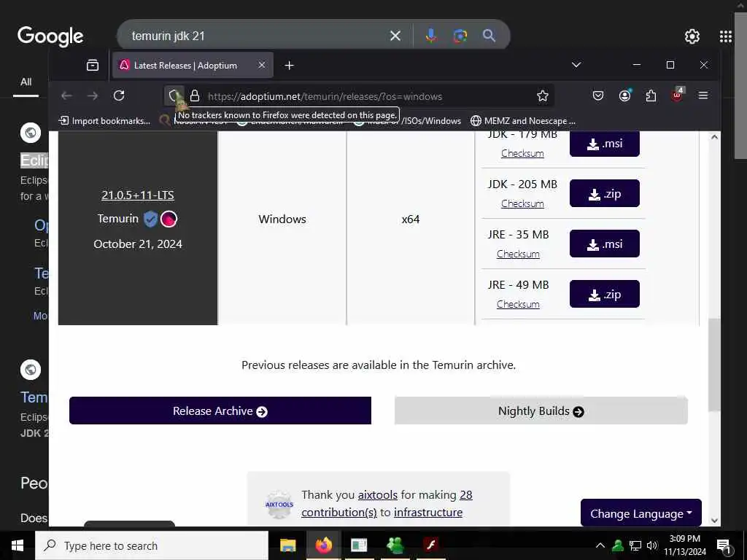
Task: Open Import bookmarks item
Action: 104,121
